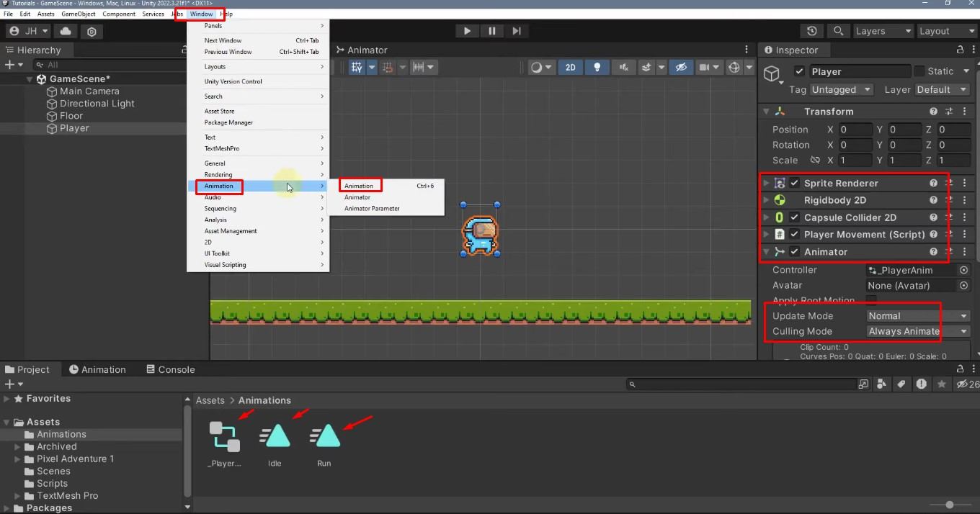This screenshot has width=980, height=514.
Task: Select the Run animation clip
Action: click(324, 444)
